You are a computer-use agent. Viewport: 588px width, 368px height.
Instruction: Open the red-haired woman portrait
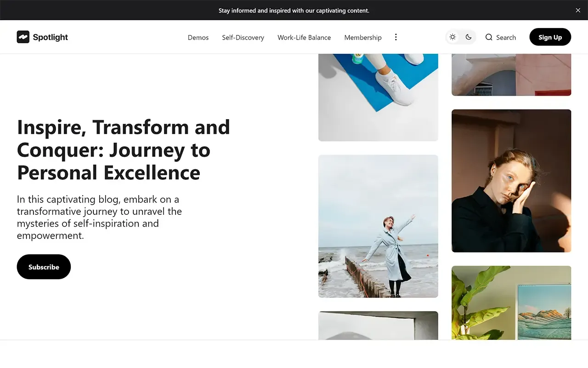511,180
